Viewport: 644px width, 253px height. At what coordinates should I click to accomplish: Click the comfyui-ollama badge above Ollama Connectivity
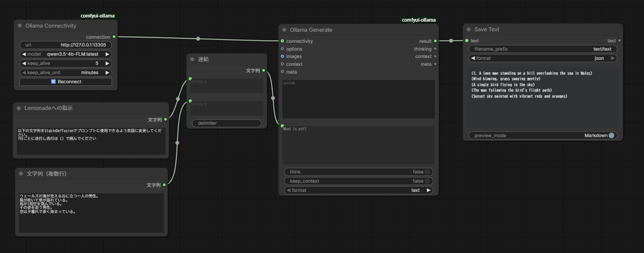tap(98, 16)
